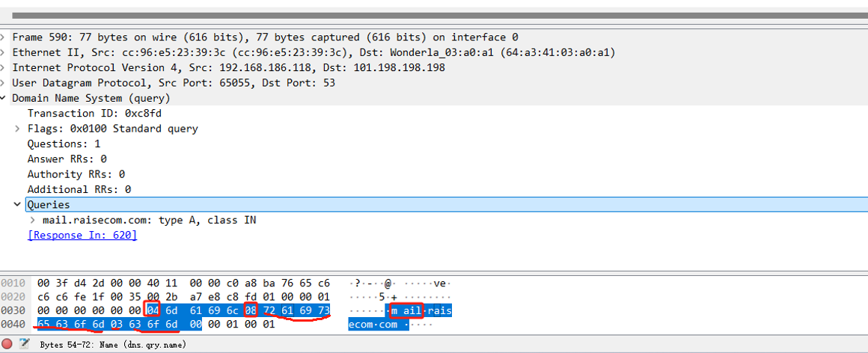868x353 pixels.
Task: Expand the Flags: 0x0100 Standard query entry
Action: point(19,129)
